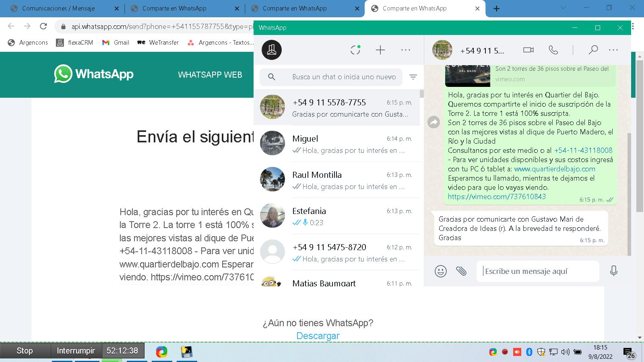This screenshot has height=362, width=644.
Task: Open the 'Argencons - Textos' bookmark
Action: point(221,42)
